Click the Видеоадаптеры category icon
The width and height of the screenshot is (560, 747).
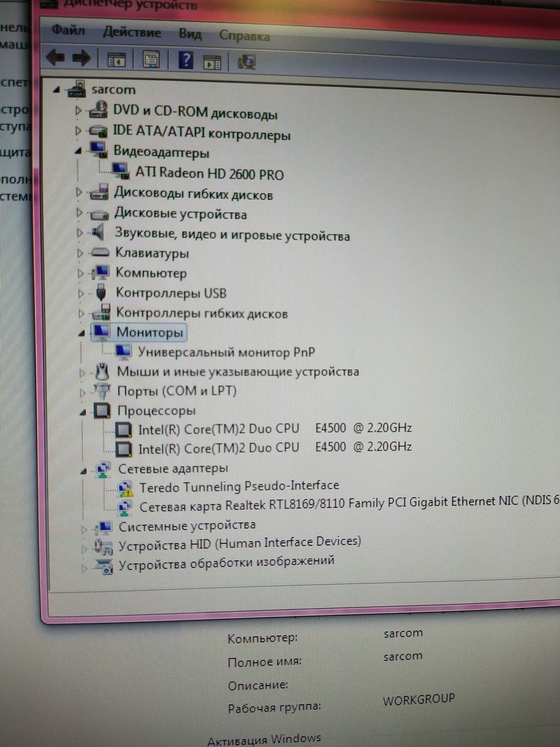99,150
